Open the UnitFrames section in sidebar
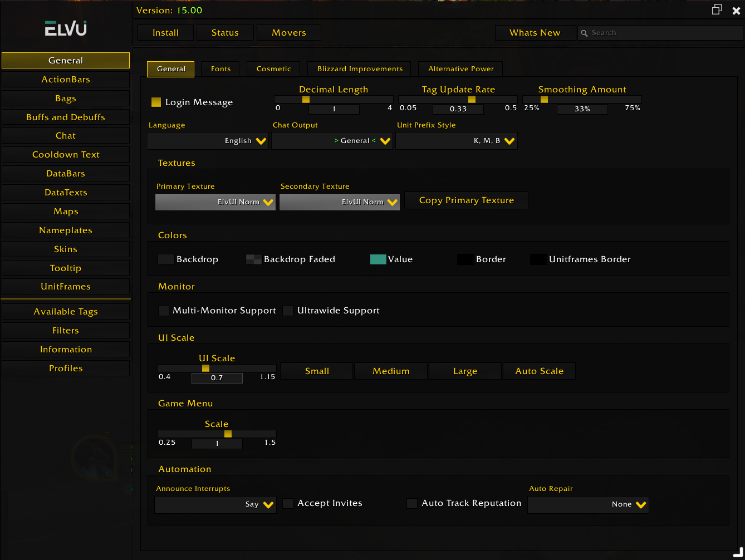The height and width of the screenshot is (560, 745). pyautogui.click(x=66, y=287)
